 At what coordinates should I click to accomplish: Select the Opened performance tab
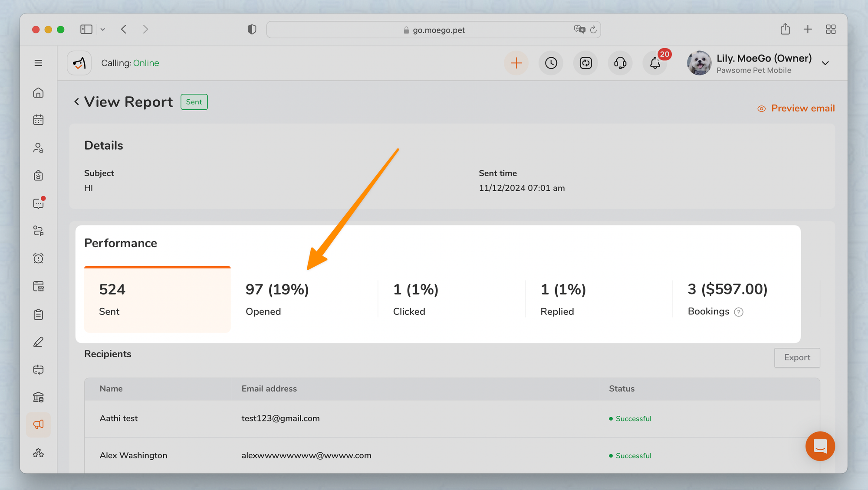304,299
